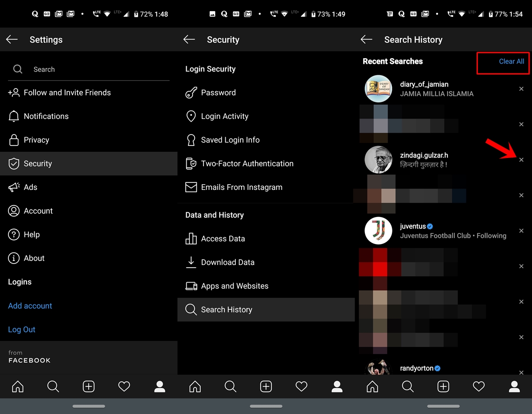Open Privacy settings
532x414 pixels.
coord(89,140)
